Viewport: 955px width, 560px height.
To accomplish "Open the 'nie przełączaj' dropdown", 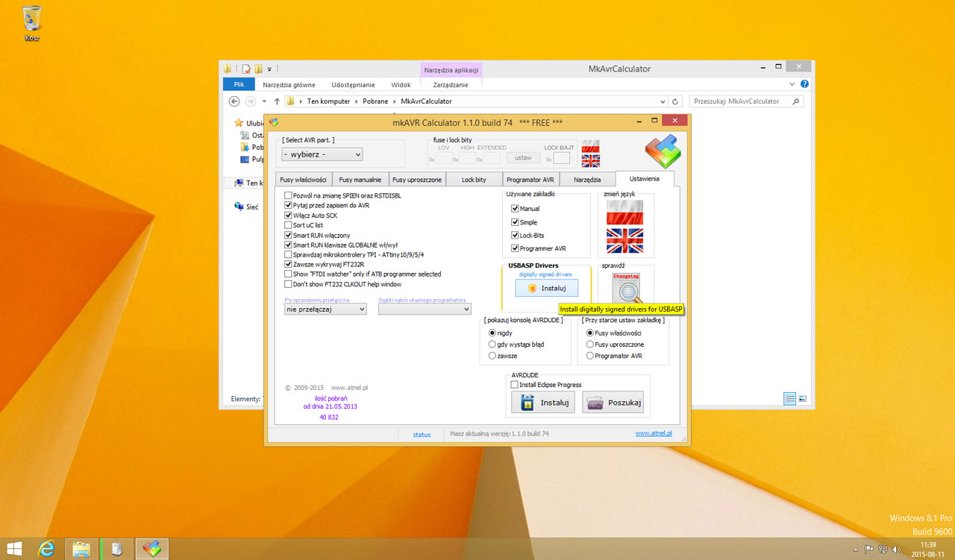I will [325, 309].
